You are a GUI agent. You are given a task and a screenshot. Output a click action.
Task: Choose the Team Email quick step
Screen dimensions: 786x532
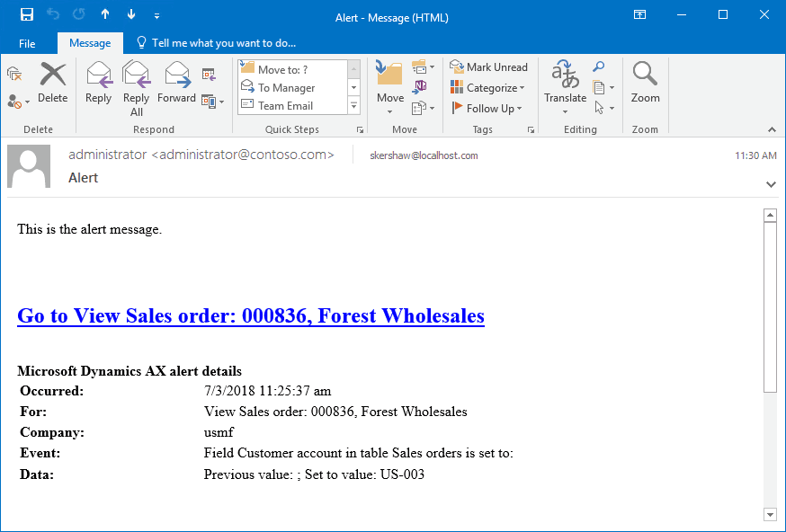point(292,106)
